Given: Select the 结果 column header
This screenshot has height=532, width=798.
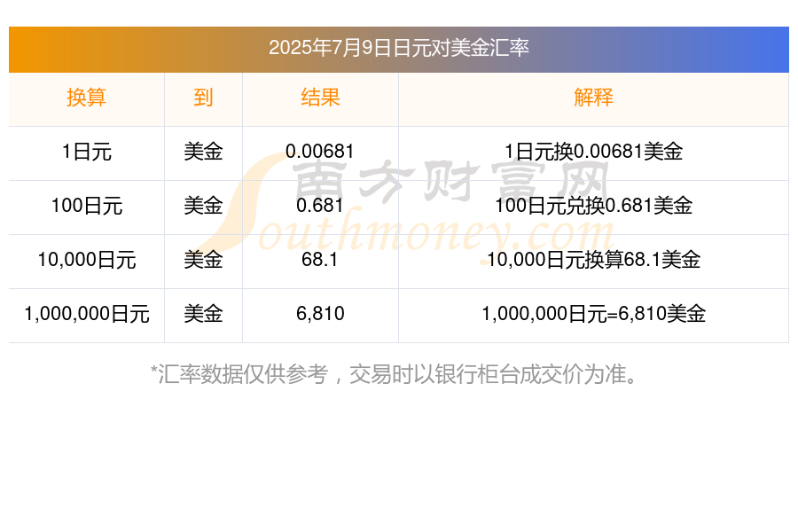Looking at the screenshot, I should (x=320, y=98).
